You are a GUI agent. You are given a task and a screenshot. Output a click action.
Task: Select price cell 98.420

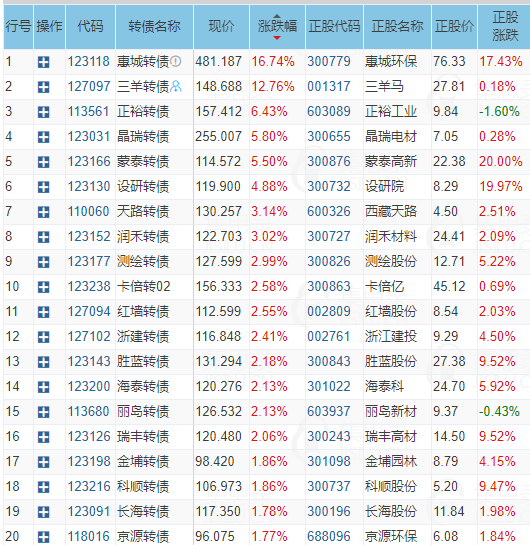pos(214,462)
